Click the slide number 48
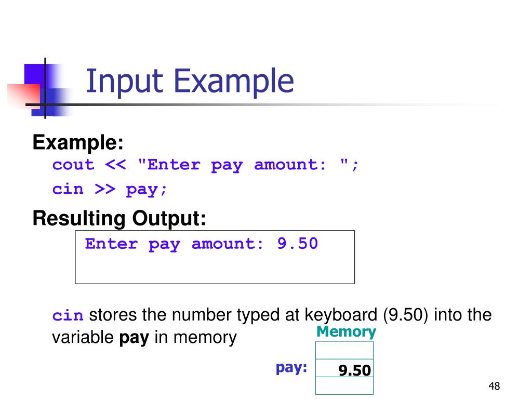The image size is (532, 399). coord(494,386)
